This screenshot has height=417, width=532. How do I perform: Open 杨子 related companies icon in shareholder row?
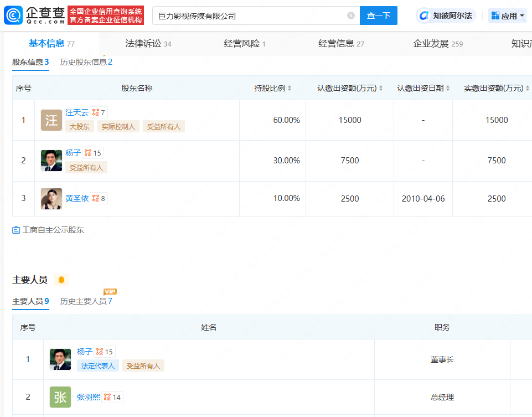pyautogui.click(x=92, y=153)
